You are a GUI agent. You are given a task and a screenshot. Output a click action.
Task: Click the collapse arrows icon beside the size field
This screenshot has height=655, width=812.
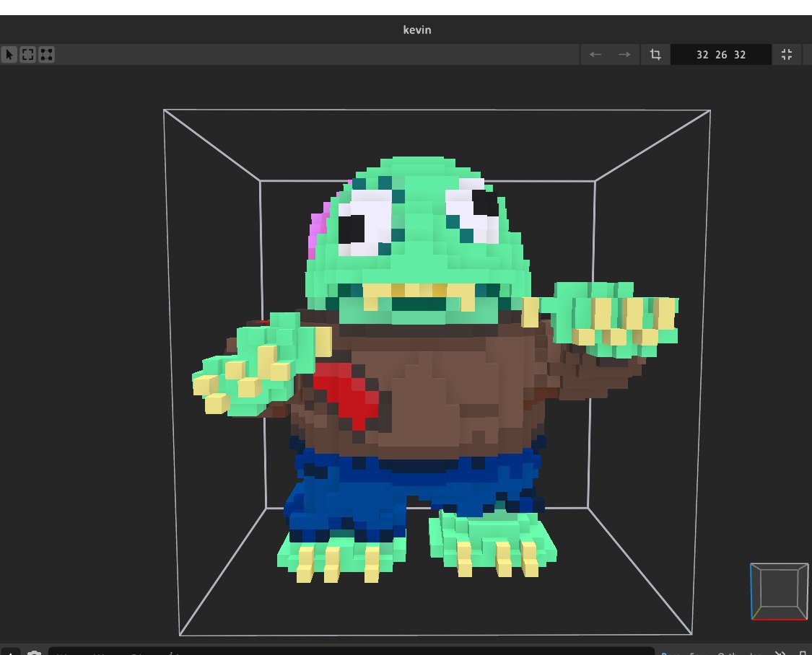(787, 54)
